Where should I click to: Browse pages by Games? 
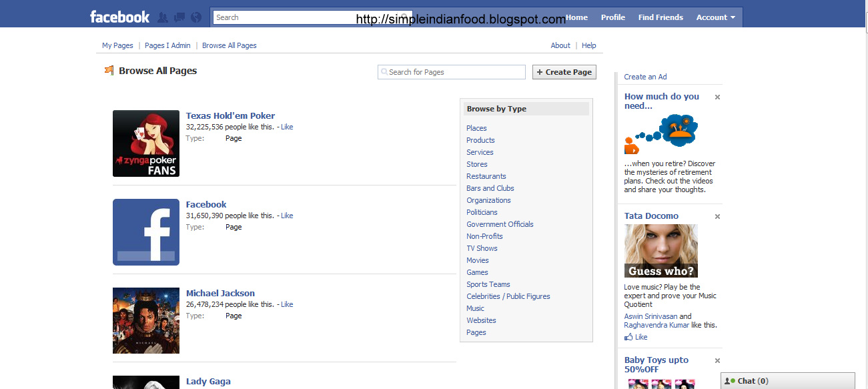pos(477,272)
